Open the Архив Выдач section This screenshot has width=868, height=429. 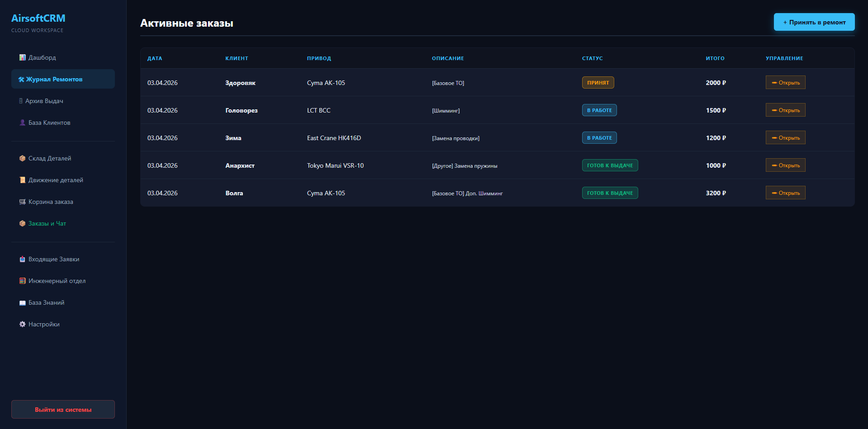coord(44,101)
